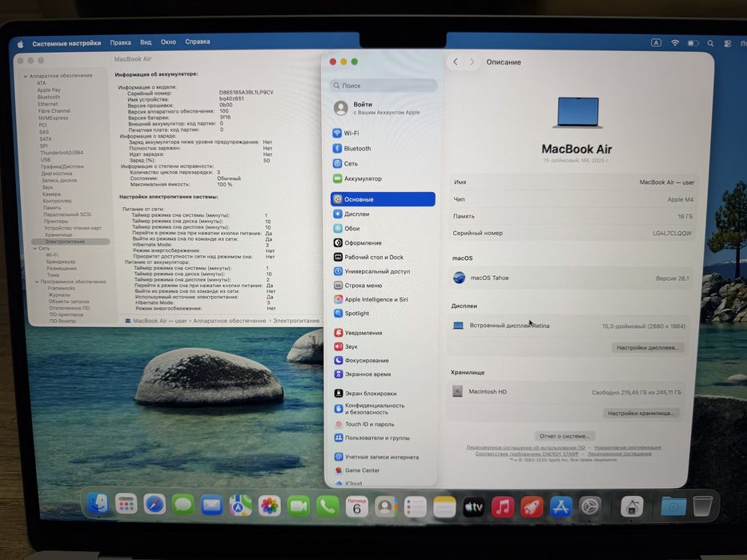The height and width of the screenshot is (560, 747).
Task: Click the Wi-Fi menu bar icon
Action: [675, 43]
